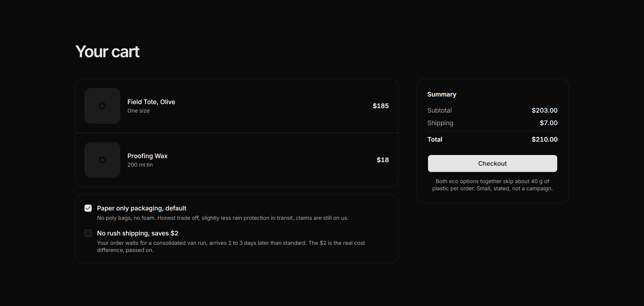Screen dimensions: 644x306
Task: Click the No rush shipping, saves $2 label
Action: pos(138,233)
